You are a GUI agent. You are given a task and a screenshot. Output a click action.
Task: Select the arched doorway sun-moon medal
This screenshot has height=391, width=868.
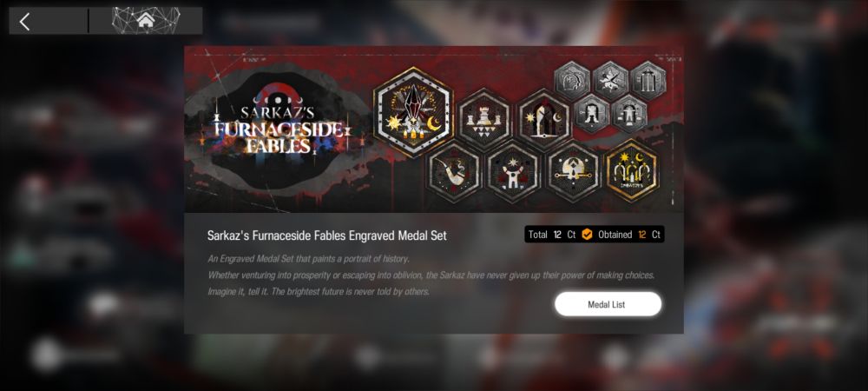tap(544, 120)
